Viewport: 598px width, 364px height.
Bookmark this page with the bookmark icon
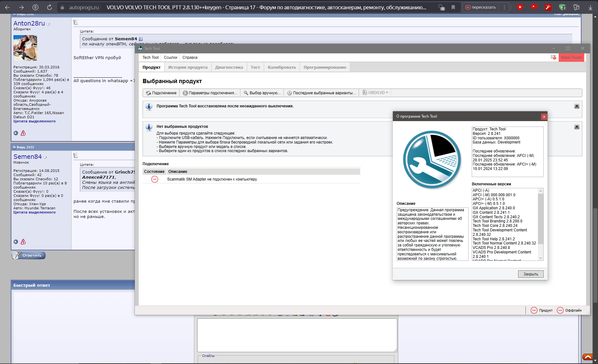453,7
